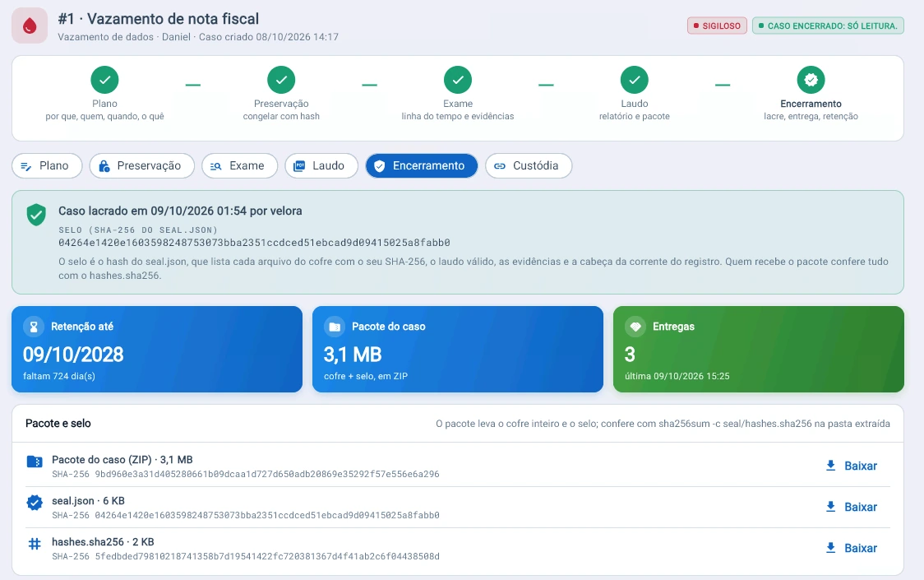
Task: Open the Custódia tab
Action: click(x=529, y=166)
